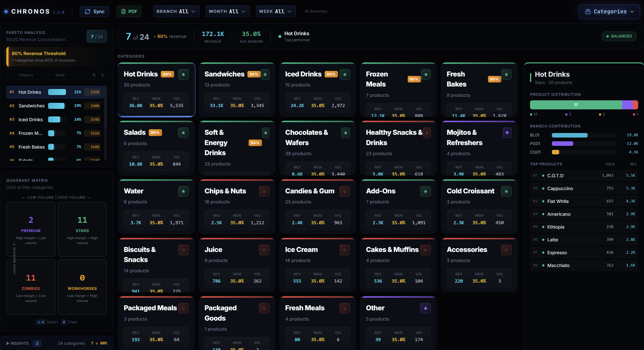Click the purple icon on the Other category card
The image size is (644, 350).
tap(425, 308)
